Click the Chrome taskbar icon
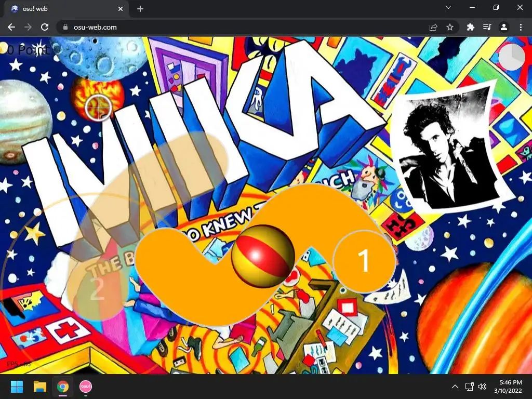 [63, 387]
